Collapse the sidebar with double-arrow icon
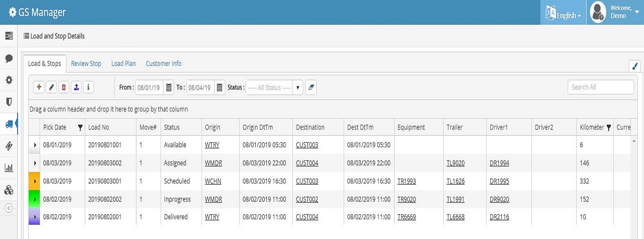The height and width of the screenshot is (239, 644). 9,208
